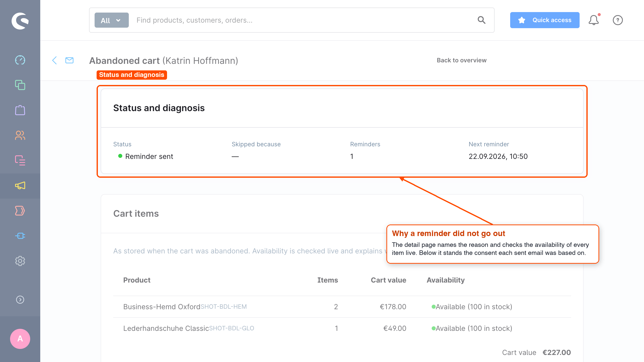
Task: Click the €49.00 cart value cell
Action: [x=395, y=328]
